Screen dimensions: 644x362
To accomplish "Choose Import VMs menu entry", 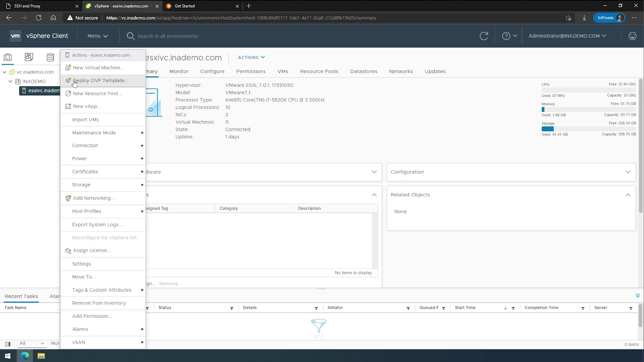I will point(103,119).
